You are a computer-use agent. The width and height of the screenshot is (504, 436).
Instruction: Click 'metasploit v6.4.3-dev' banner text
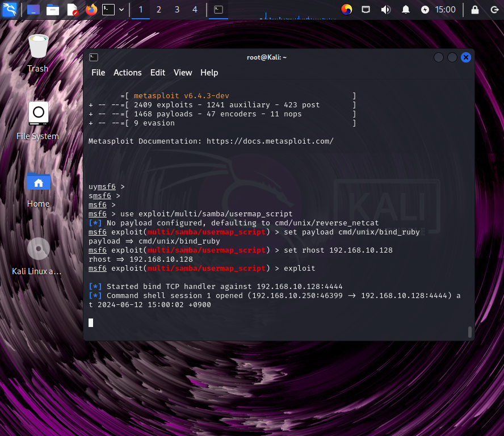point(181,96)
